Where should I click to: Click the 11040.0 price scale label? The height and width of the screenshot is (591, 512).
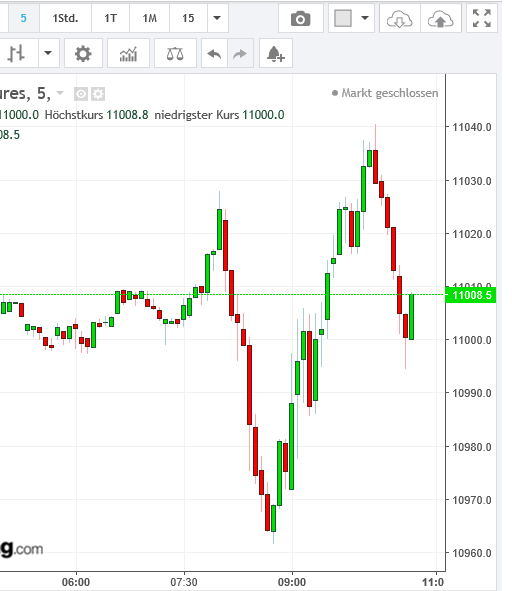point(472,127)
